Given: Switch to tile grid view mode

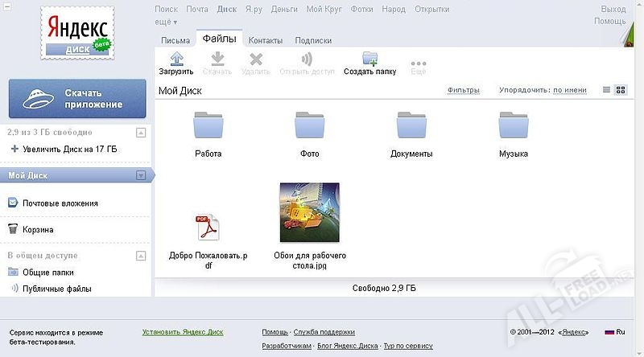Looking at the screenshot, I should pyautogui.click(x=621, y=90).
